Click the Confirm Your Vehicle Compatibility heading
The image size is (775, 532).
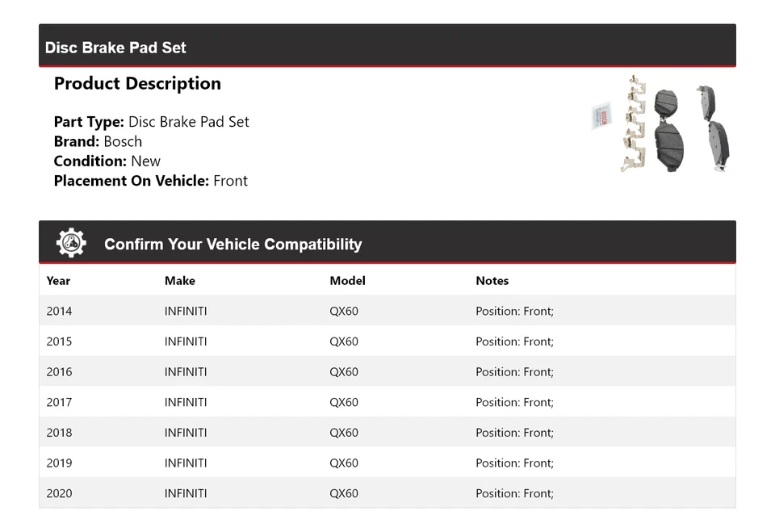coord(232,245)
